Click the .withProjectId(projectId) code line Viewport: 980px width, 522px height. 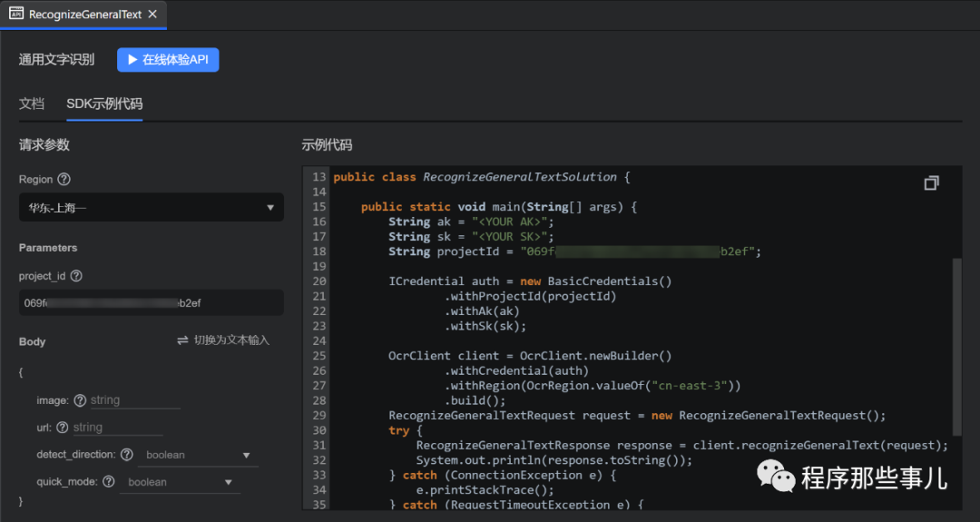click(530, 296)
